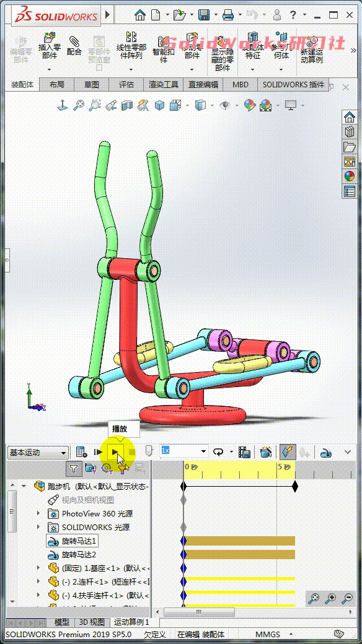Click the Motor icon in motion toolbar
This screenshot has width=362, height=644.
(326, 452)
